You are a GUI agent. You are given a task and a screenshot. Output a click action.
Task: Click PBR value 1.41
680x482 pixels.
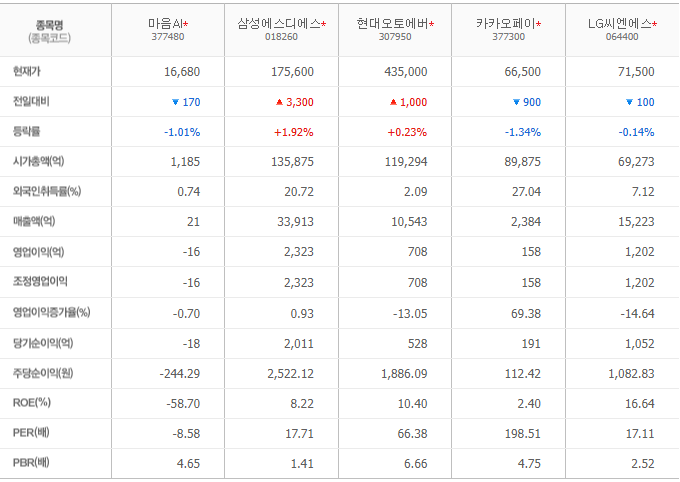(x=302, y=464)
